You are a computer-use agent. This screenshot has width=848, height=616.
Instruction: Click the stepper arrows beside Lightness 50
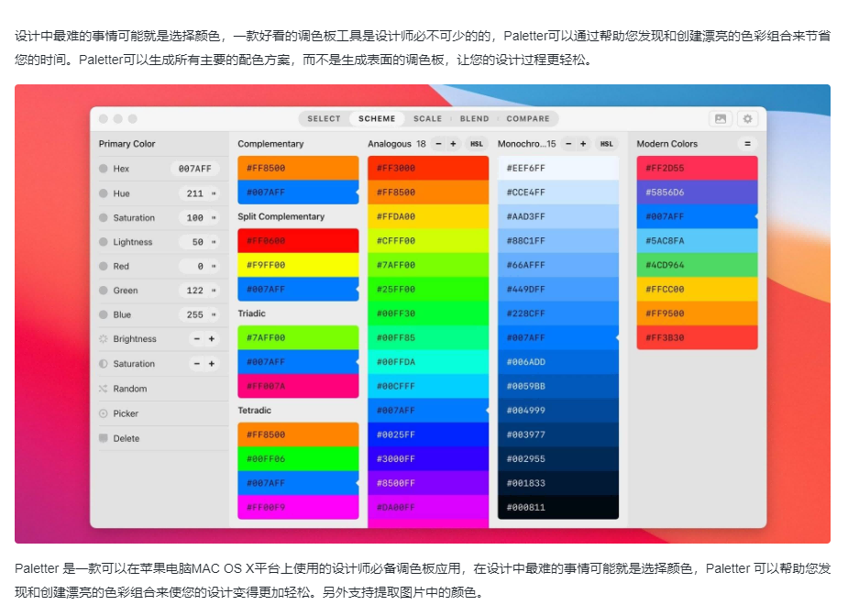(214, 242)
